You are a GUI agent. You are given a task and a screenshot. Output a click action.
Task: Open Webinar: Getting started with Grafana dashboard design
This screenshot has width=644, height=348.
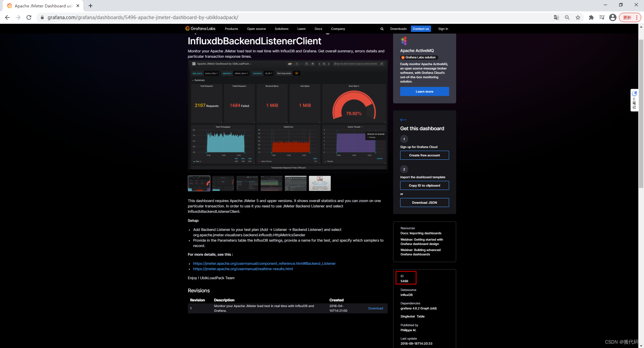click(x=422, y=242)
